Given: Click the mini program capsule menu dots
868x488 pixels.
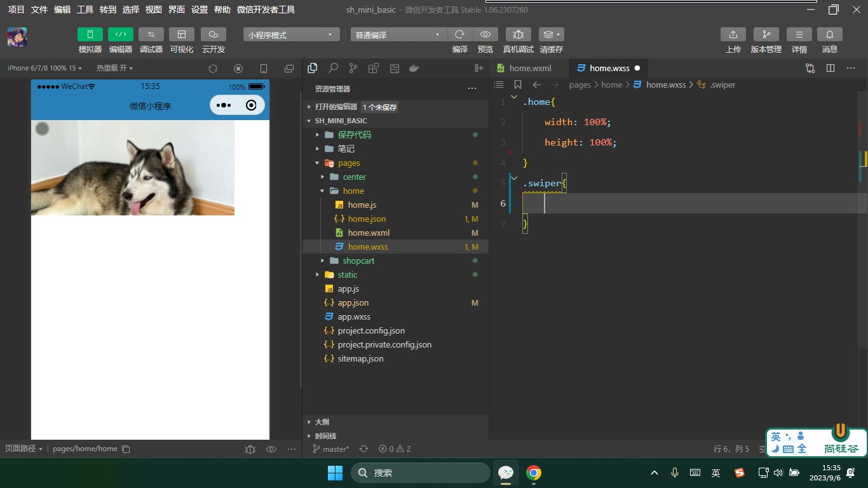Looking at the screenshot, I should [x=224, y=105].
